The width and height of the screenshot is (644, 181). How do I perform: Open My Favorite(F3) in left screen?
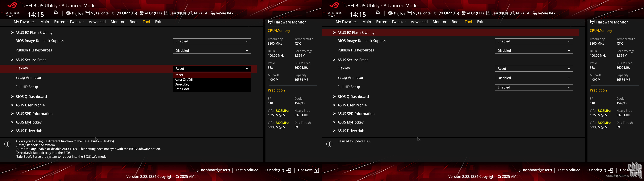tap(99, 13)
